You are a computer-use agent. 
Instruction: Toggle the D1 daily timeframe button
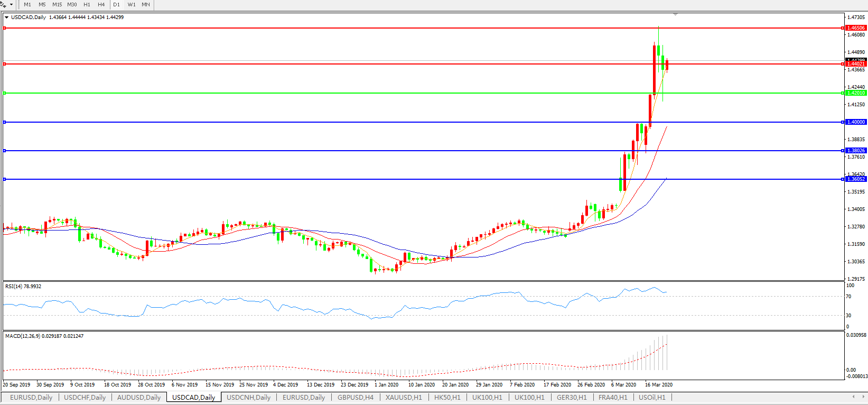(117, 5)
